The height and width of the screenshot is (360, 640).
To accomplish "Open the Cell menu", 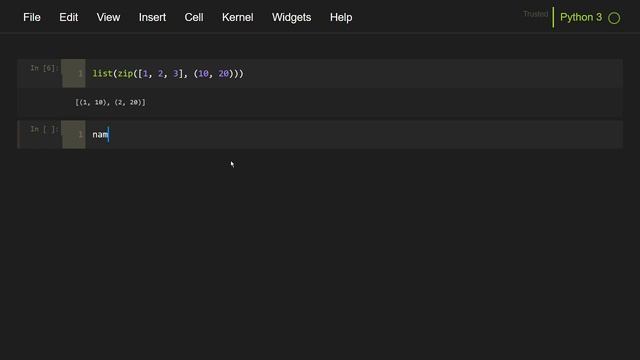I will [x=194, y=18].
